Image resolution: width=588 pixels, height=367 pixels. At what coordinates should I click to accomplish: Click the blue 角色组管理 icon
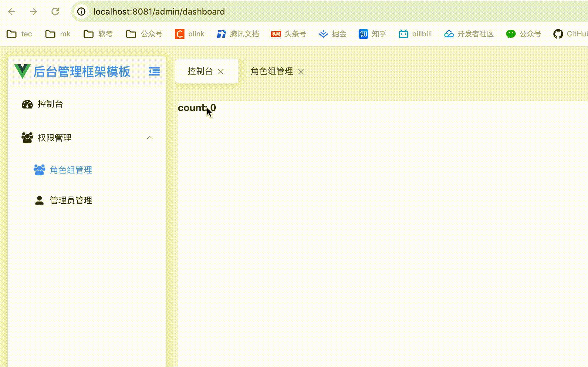(39, 170)
